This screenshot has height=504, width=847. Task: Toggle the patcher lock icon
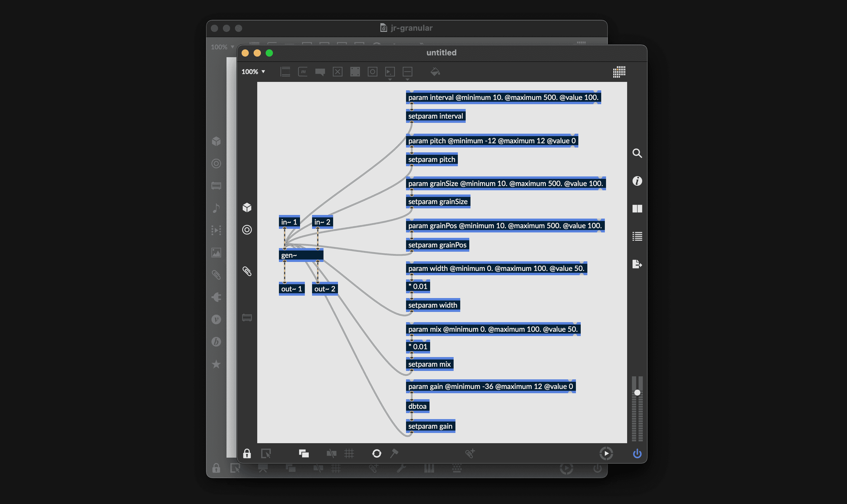[x=247, y=453]
